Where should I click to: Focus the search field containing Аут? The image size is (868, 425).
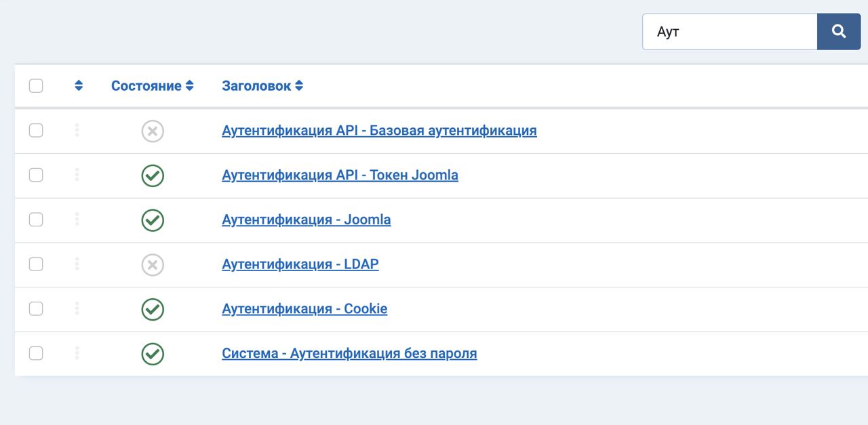coord(730,31)
